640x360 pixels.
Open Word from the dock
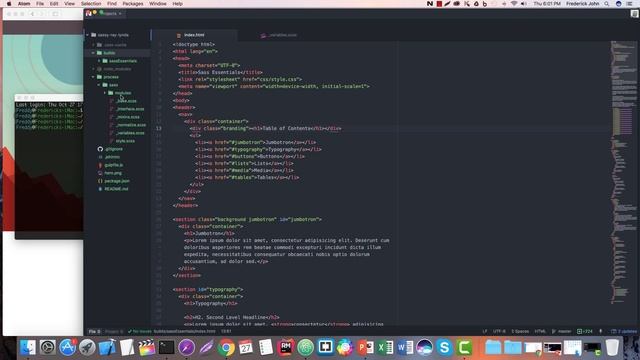(405, 348)
